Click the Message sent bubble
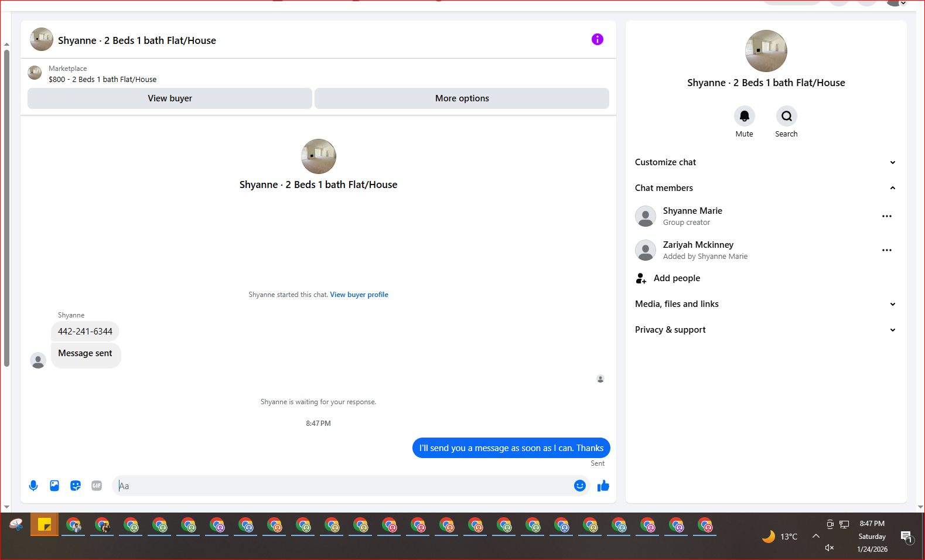 [86, 355]
